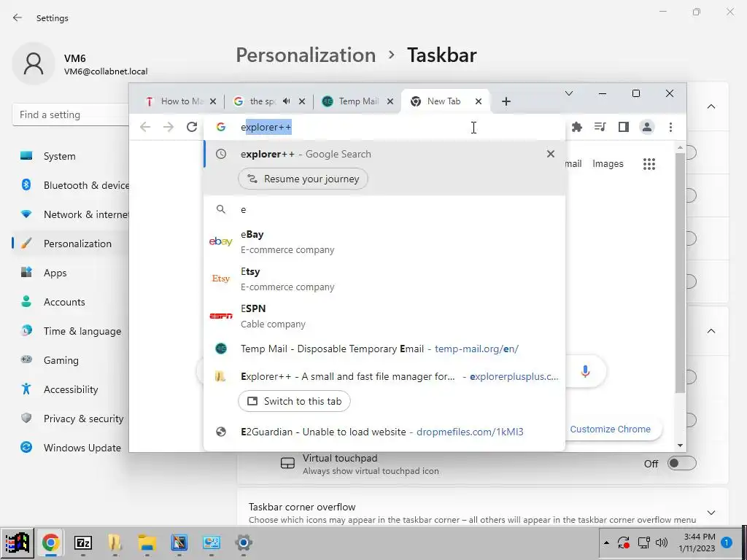Click Customize Chrome button
Screen dimensions: 747x560
click(611, 429)
